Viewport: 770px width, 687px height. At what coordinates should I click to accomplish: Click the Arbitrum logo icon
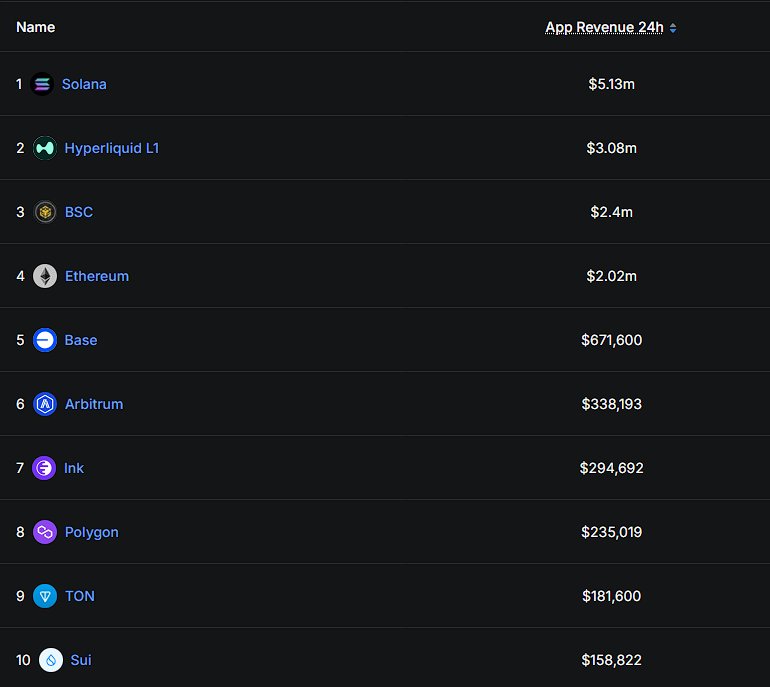[45, 404]
